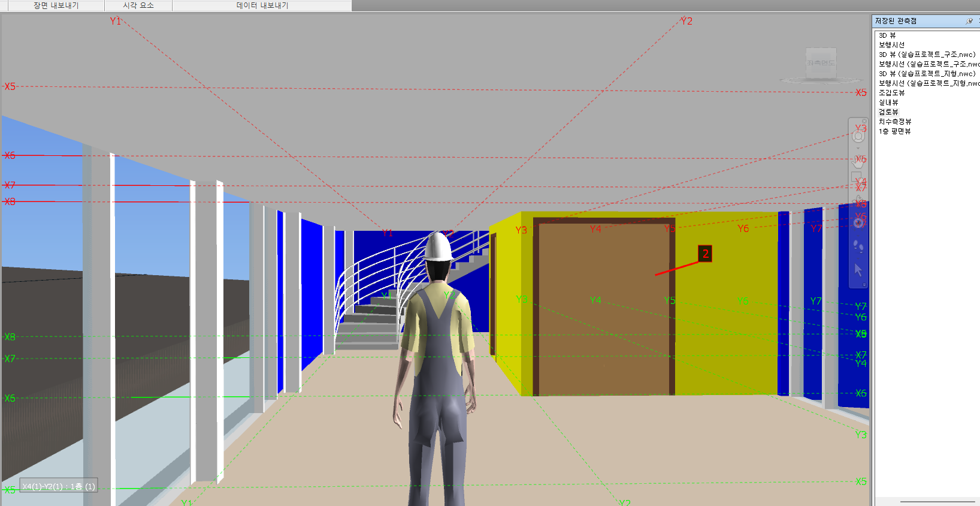Screen dimensions: 980x506
Task: Close the navigation bar
Action: 864,121
